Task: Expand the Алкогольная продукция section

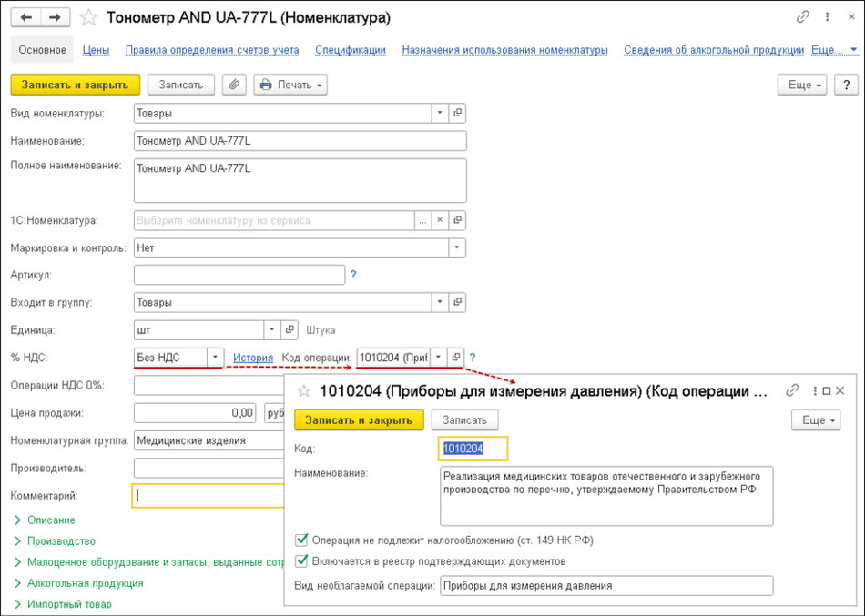Action: tap(85, 583)
